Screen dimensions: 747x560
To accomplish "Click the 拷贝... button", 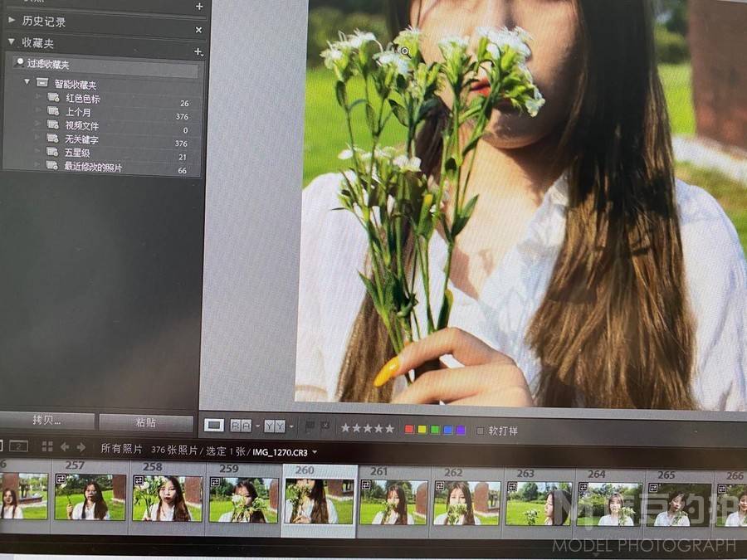I will (x=46, y=420).
